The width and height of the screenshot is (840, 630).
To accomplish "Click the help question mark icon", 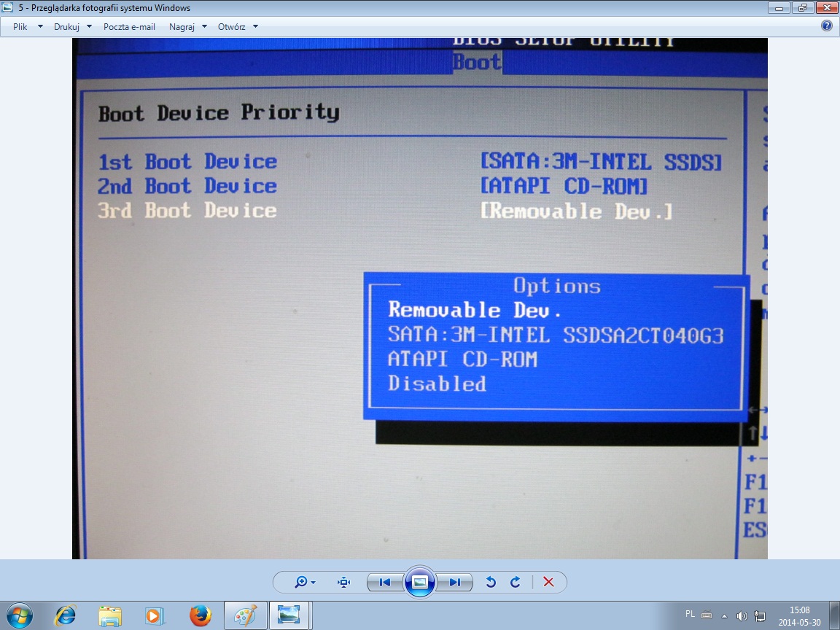I will pyautogui.click(x=827, y=26).
